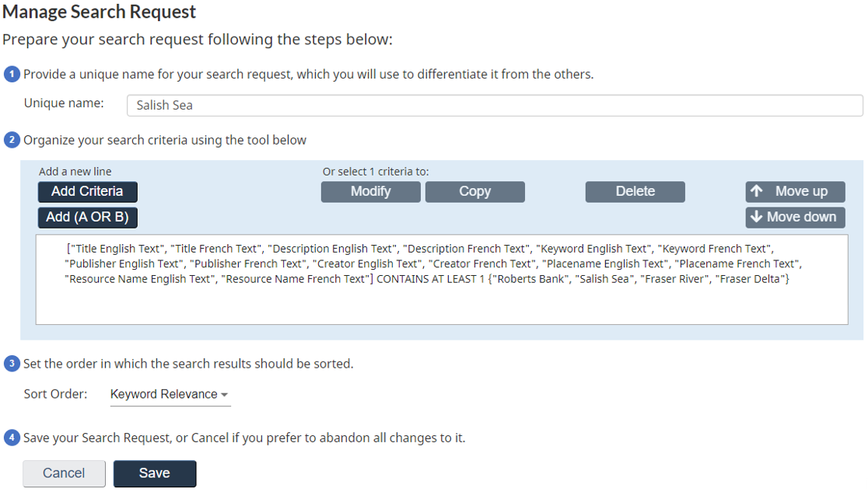Expand the Keyword Relevance selector chevron

pos(225,395)
